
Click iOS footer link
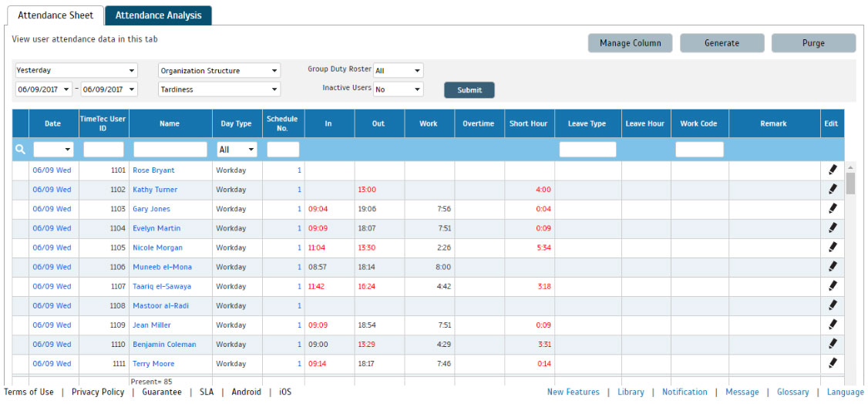(285, 392)
